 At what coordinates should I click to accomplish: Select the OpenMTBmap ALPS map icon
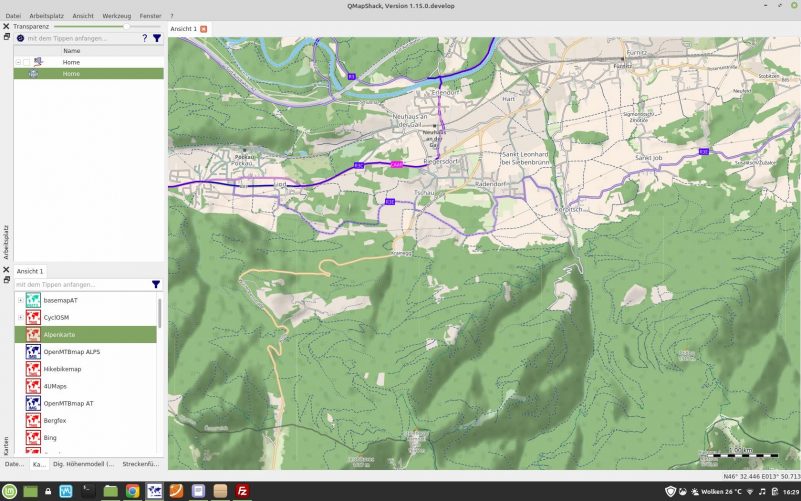click(x=33, y=352)
